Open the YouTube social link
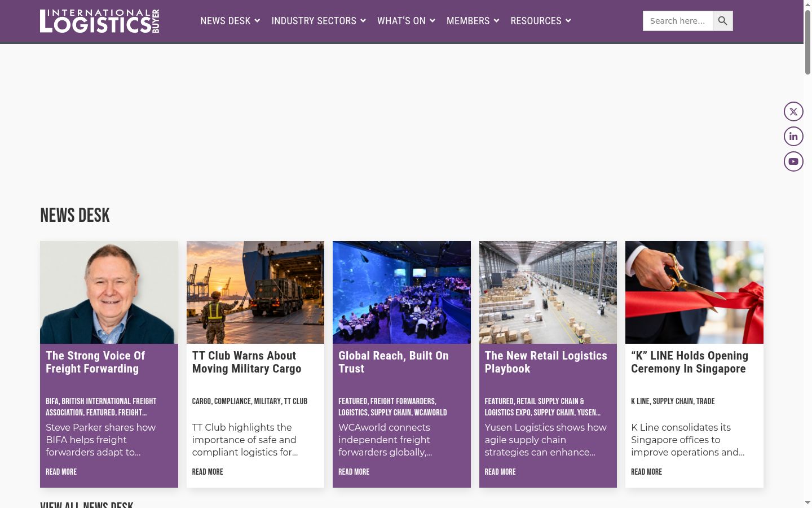Image resolution: width=812 pixels, height=508 pixels. (793, 161)
